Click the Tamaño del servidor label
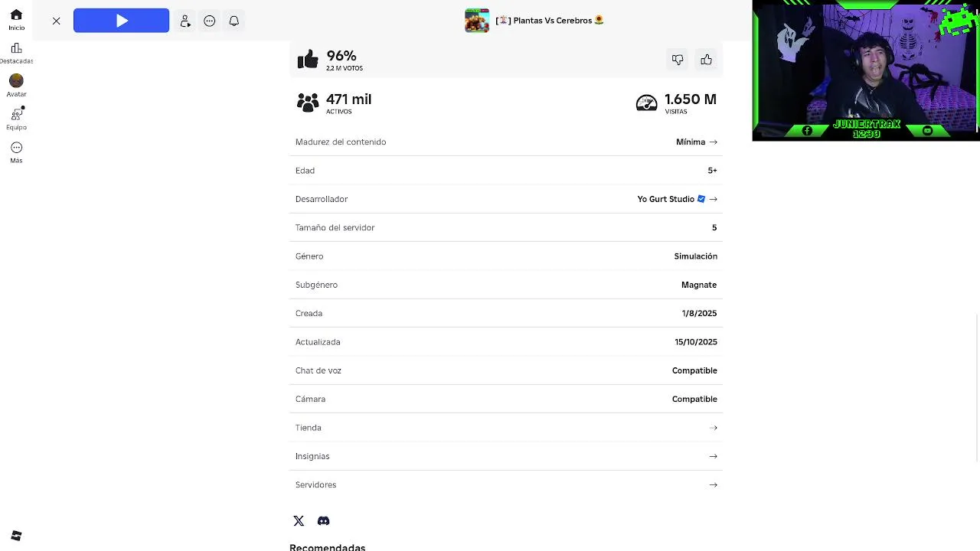The height and width of the screenshot is (551, 980). [x=335, y=227]
